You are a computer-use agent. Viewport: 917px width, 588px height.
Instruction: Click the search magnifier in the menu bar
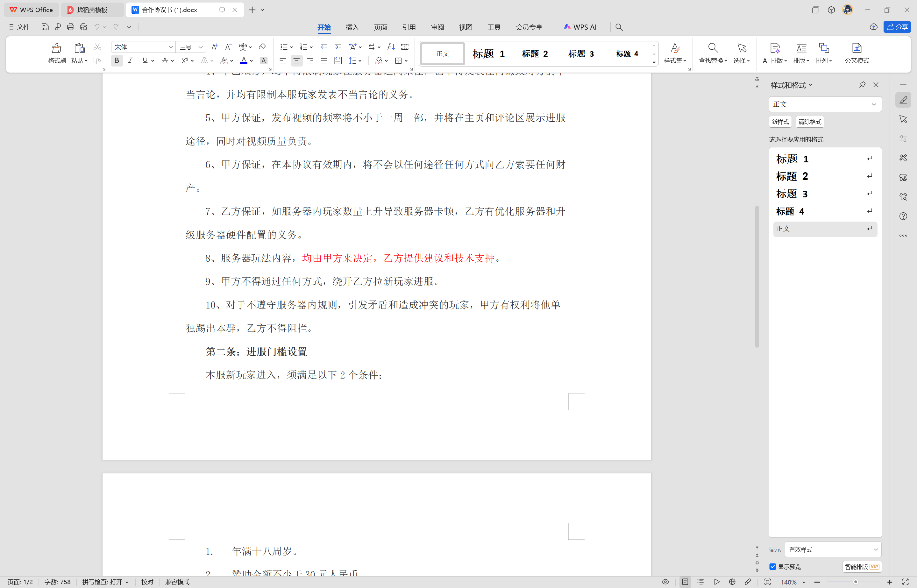pos(619,27)
